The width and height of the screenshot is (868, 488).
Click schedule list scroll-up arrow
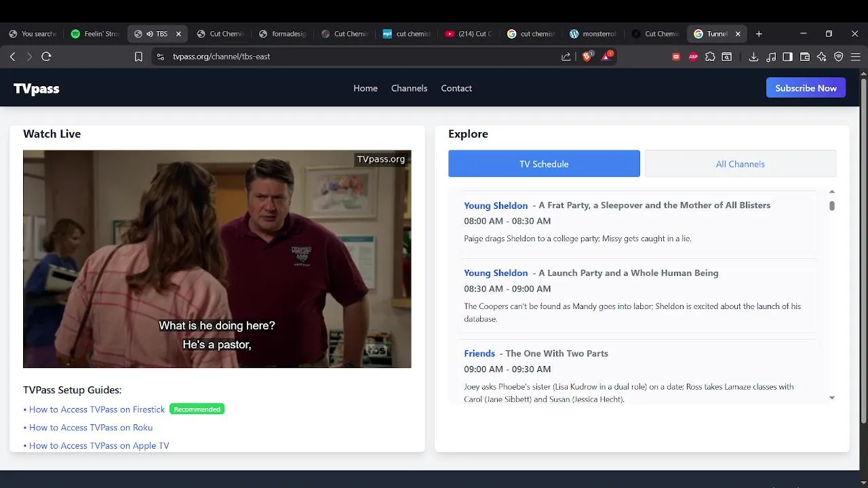[832, 192]
